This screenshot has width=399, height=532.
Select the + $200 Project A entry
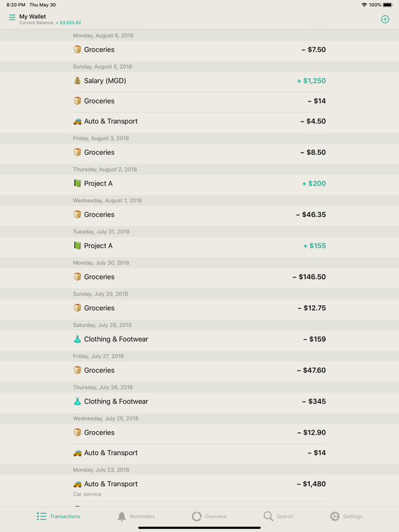pyautogui.click(x=199, y=184)
